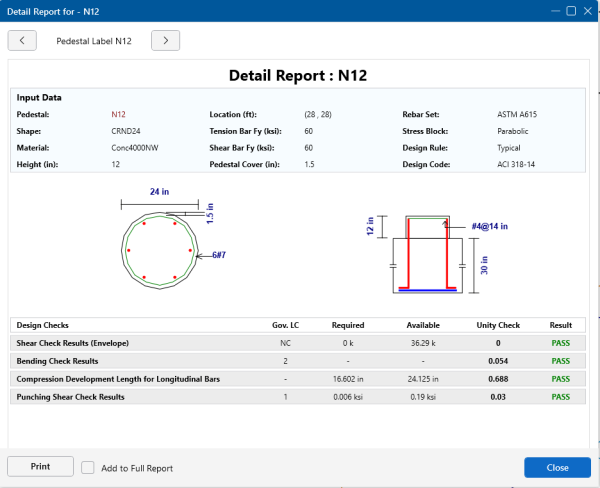Click the Result column header
The width and height of the screenshot is (600, 488).
(560, 325)
